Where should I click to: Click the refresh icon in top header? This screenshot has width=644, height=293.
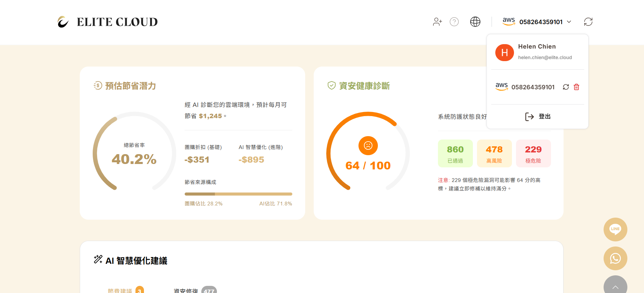coord(588,22)
